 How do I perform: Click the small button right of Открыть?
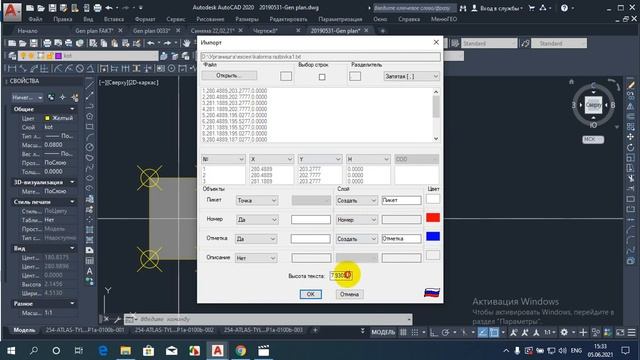click(286, 76)
